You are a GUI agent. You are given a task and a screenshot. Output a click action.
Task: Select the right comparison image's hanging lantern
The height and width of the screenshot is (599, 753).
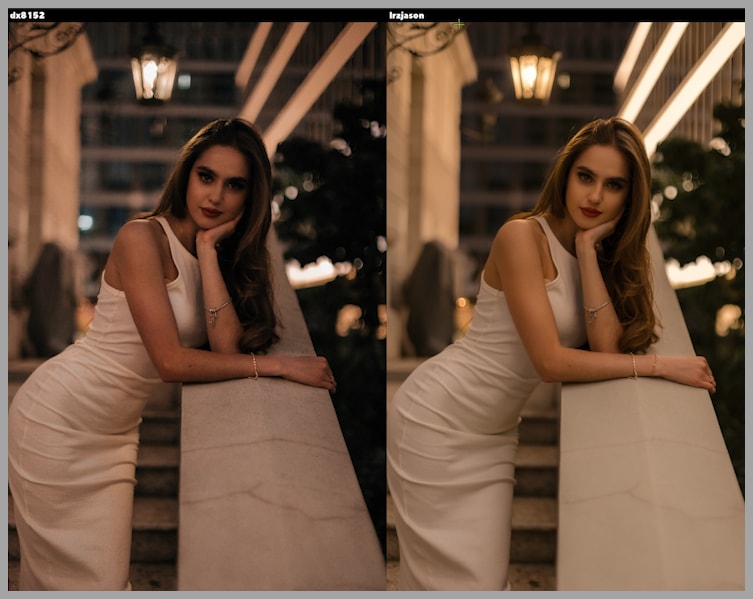pyautogui.click(x=533, y=70)
